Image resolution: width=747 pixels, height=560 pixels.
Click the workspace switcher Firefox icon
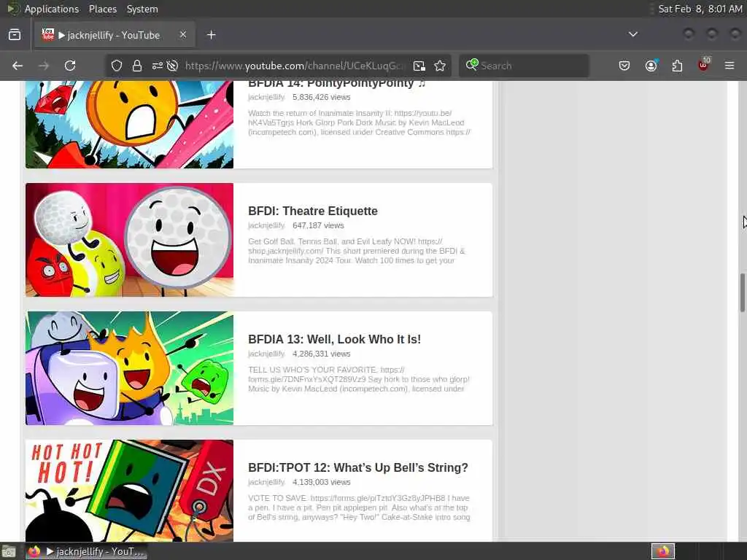coord(662,551)
